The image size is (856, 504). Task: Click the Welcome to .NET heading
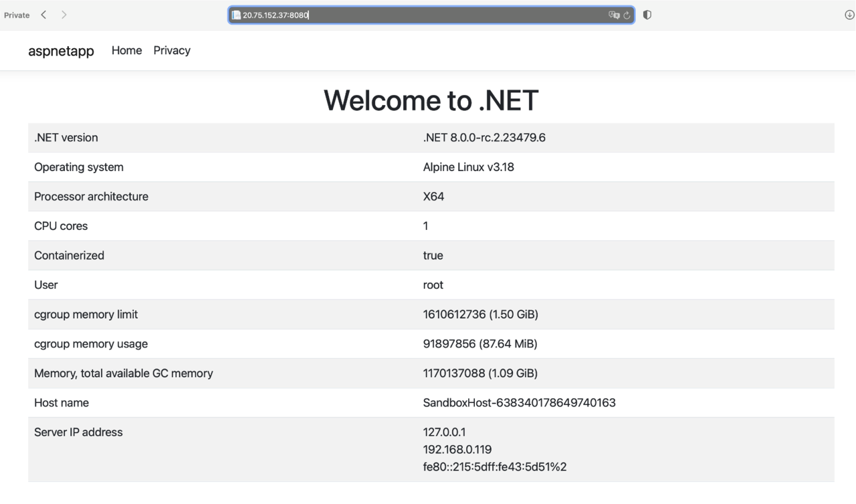(x=431, y=100)
